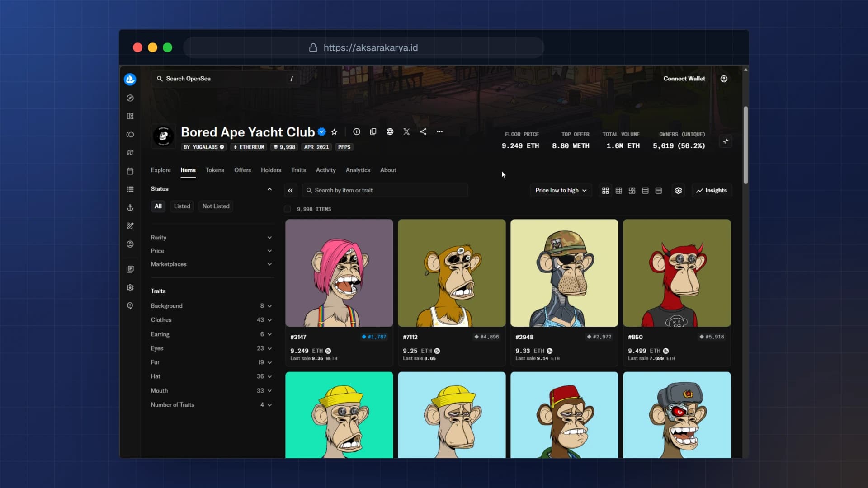868x488 pixels.
Task: Open the collection info icon
Action: tap(357, 131)
